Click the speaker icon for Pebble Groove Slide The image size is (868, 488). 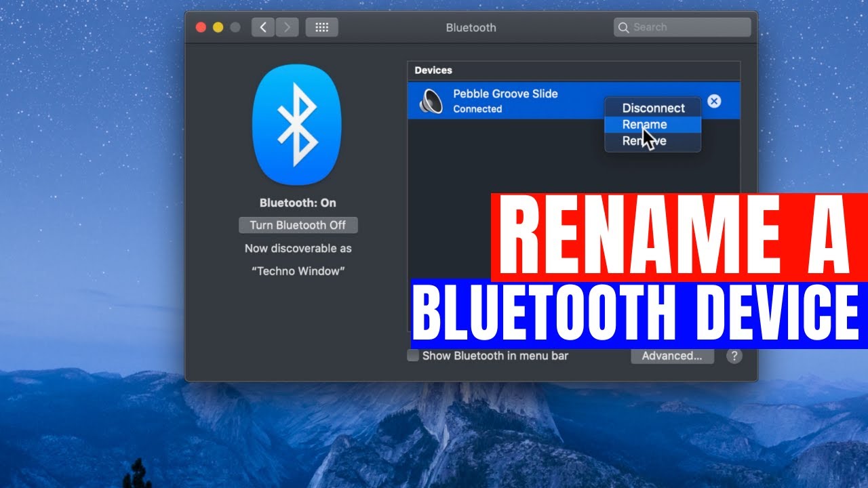[431, 101]
